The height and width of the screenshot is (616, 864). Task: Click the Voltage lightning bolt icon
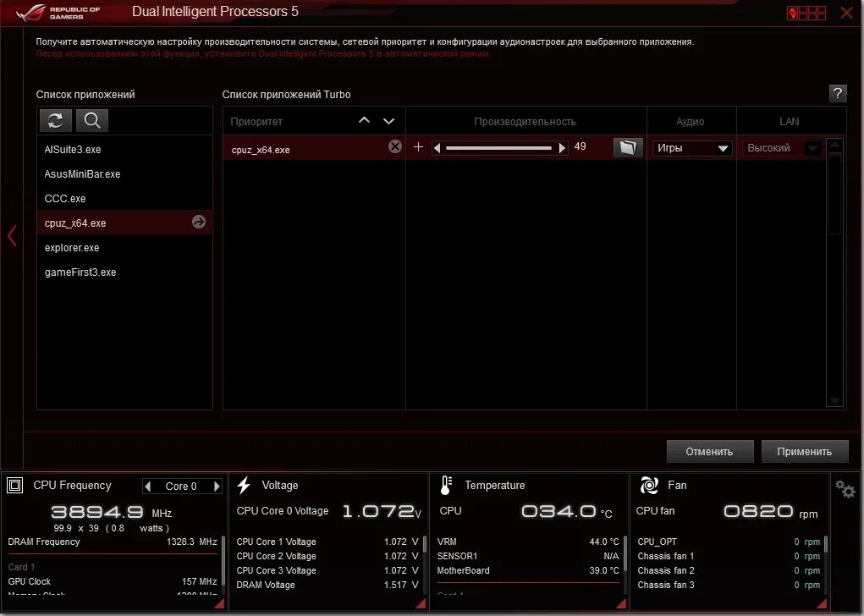point(244,486)
